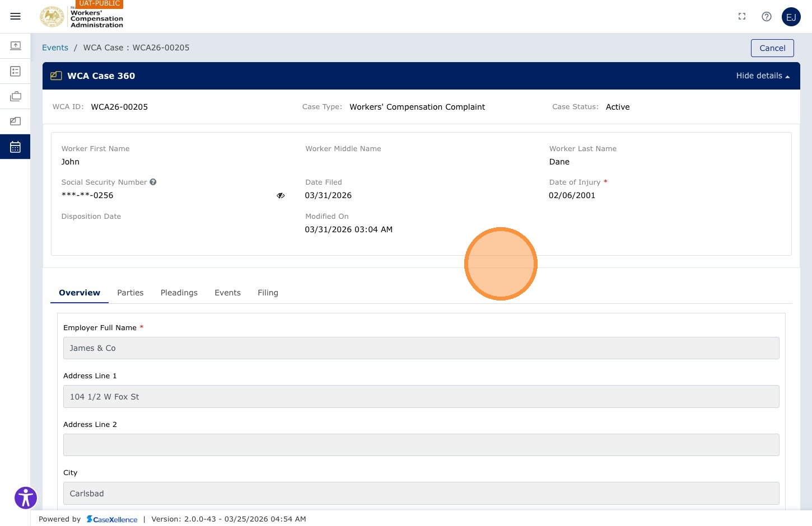
Task: Click the version text in footer
Action: (228, 519)
